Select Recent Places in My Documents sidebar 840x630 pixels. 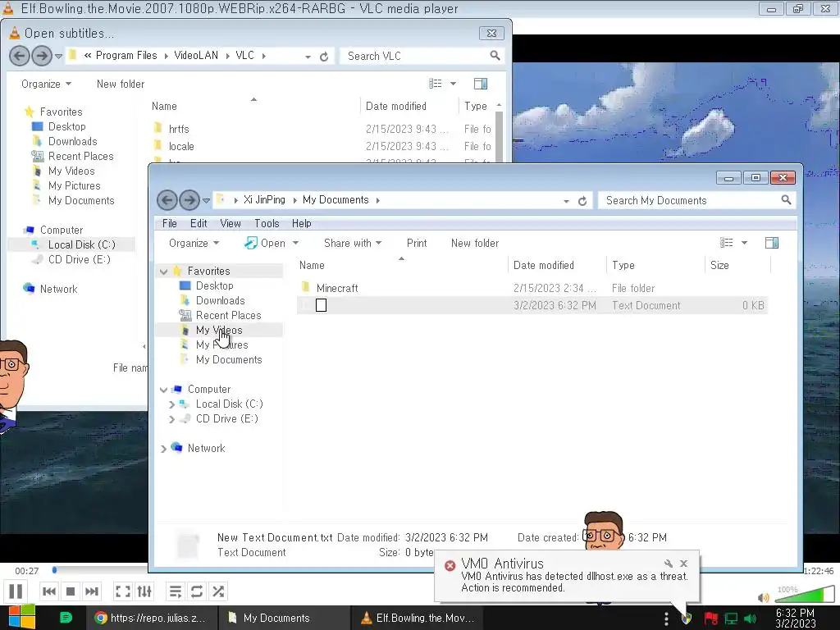pos(228,316)
